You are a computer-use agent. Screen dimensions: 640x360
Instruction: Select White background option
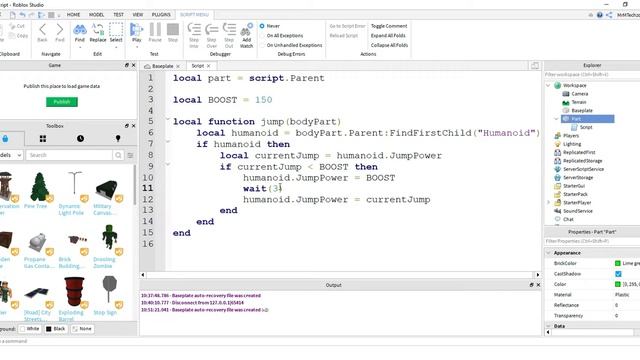pos(29,329)
